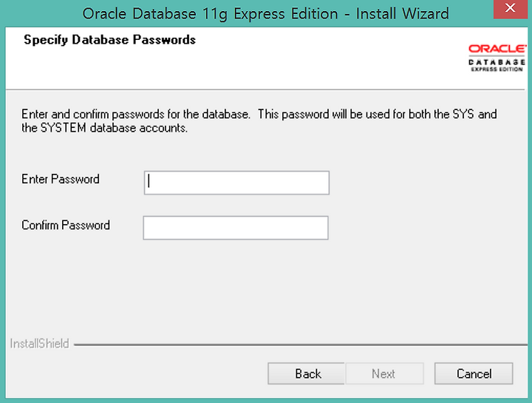Click the Enter Password label
This screenshot has height=403, width=532.
tap(61, 179)
